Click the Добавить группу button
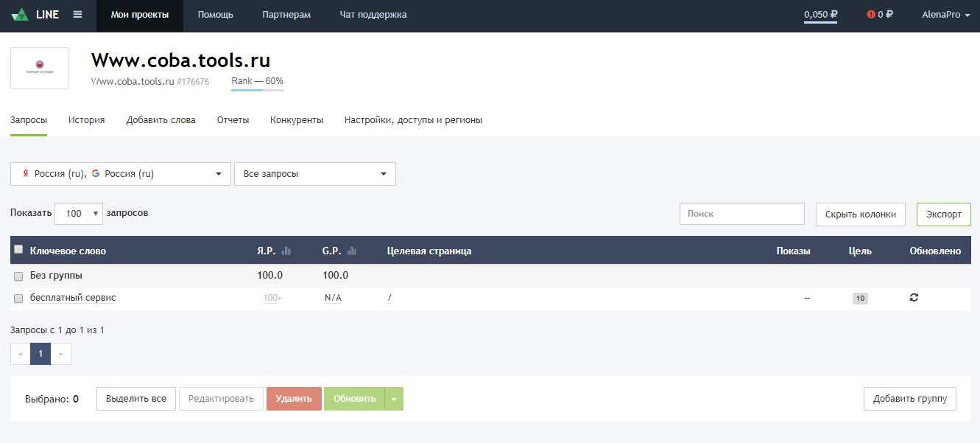Image resolution: width=980 pixels, height=443 pixels. 909,399
